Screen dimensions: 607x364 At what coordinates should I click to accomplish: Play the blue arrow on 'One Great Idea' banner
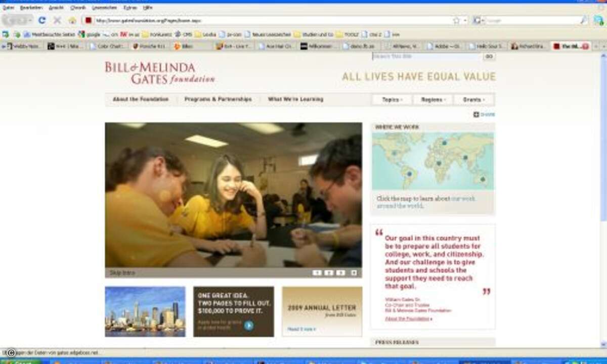click(248, 326)
